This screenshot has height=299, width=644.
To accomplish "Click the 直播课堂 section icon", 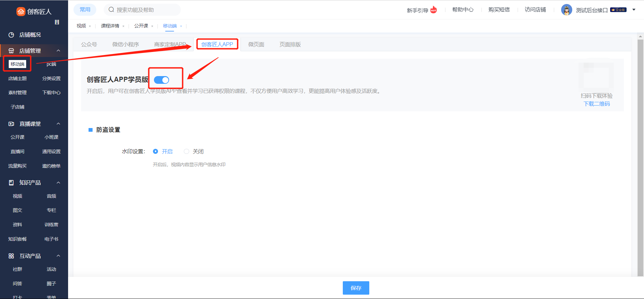I will coord(11,124).
